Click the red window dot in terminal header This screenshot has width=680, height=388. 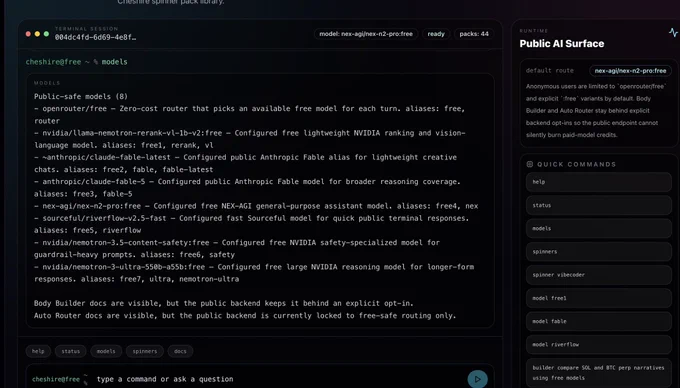[28, 34]
